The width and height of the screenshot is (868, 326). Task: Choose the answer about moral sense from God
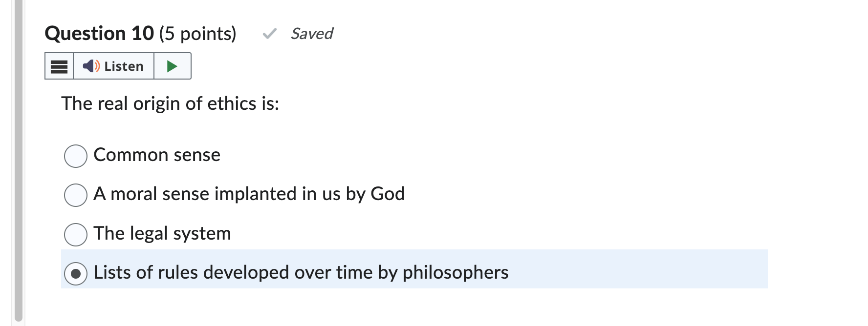pyautogui.click(x=76, y=195)
